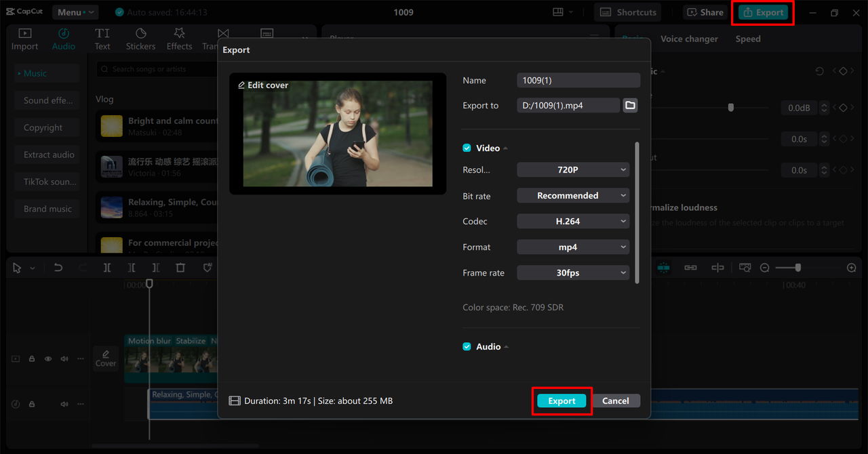
Task: Collapse the Video section arrow
Action: click(x=506, y=148)
